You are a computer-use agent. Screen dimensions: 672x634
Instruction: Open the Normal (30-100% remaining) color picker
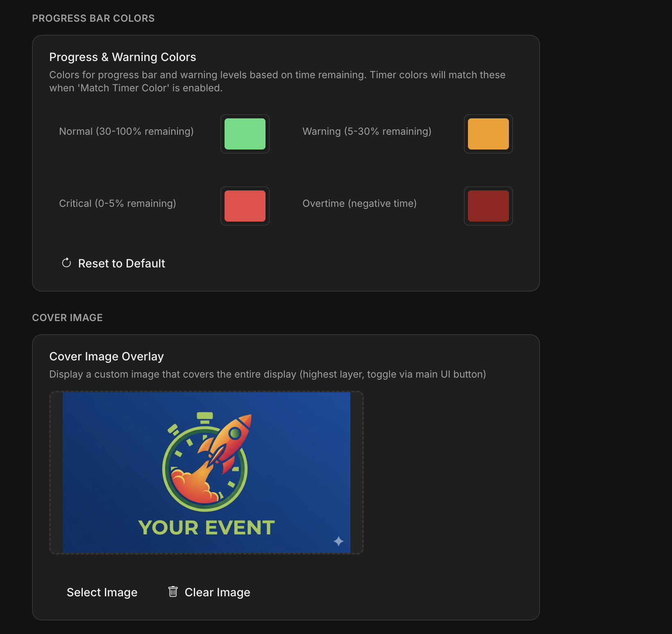pyautogui.click(x=245, y=134)
